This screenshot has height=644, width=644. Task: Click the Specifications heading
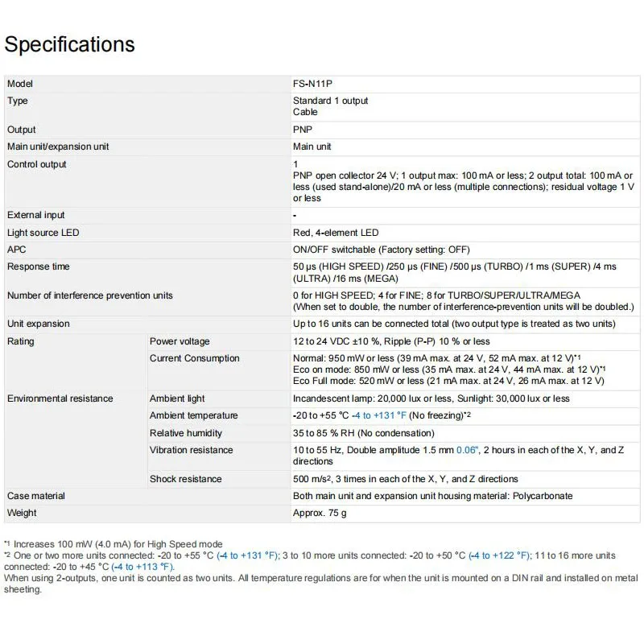(70, 44)
